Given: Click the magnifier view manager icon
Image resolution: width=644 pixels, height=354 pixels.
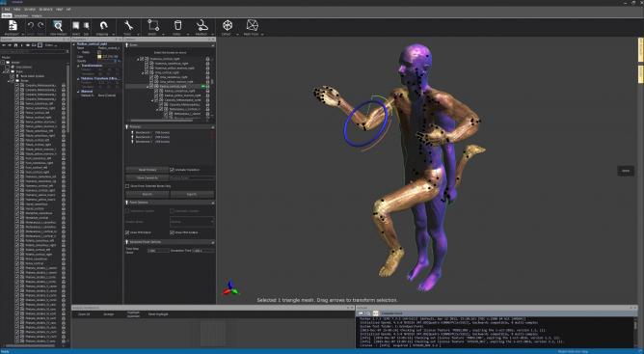Looking at the screenshot, I should (58, 26).
